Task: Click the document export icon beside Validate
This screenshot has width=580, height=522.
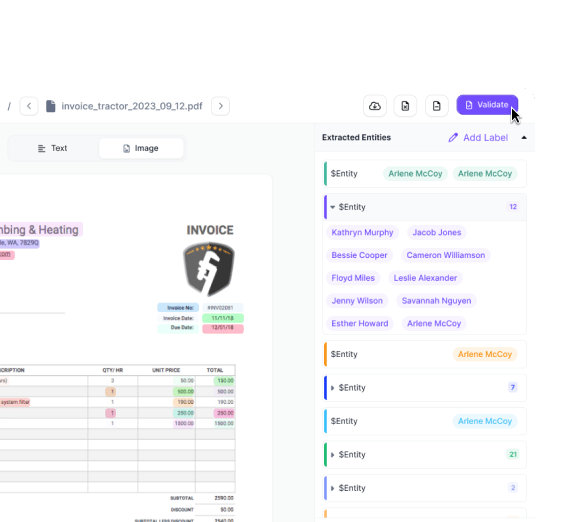Action: [436, 106]
